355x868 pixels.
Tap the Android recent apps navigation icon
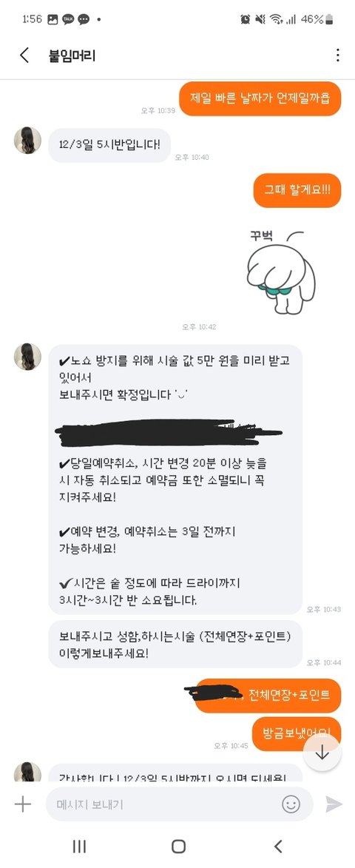pos(79,846)
